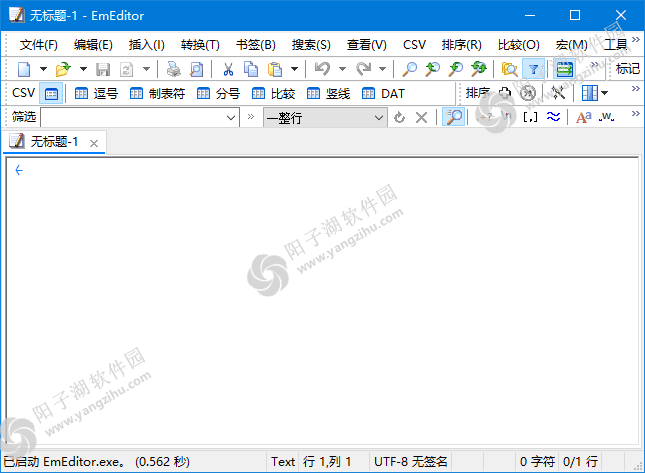The width and height of the screenshot is (645, 473).
Task: Clear the filter with the X icon
Action: pyautogui.click(x=421, y=118)
